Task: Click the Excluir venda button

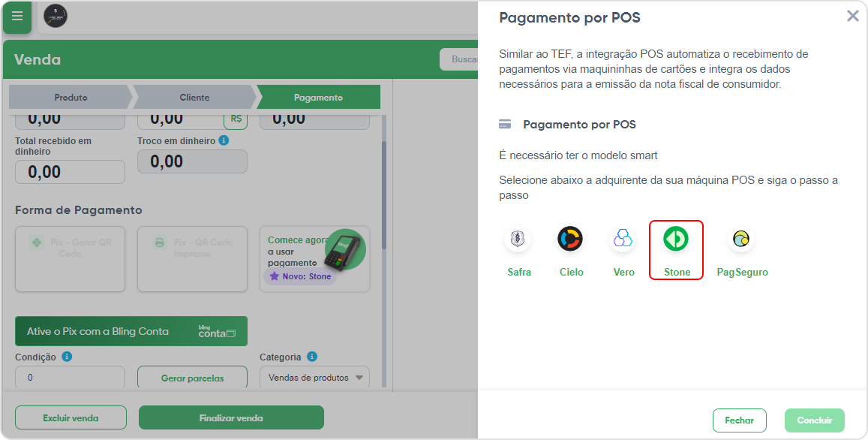Action: point(71,417)
